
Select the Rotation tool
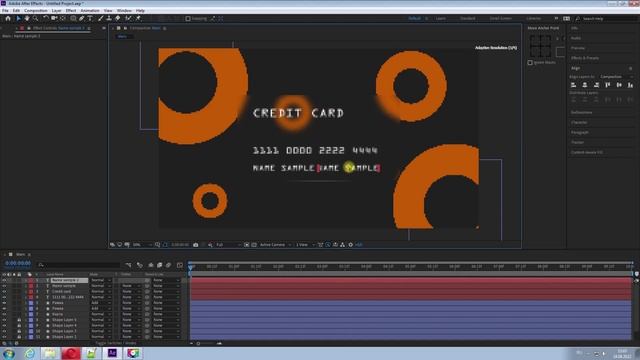[45, 18]
